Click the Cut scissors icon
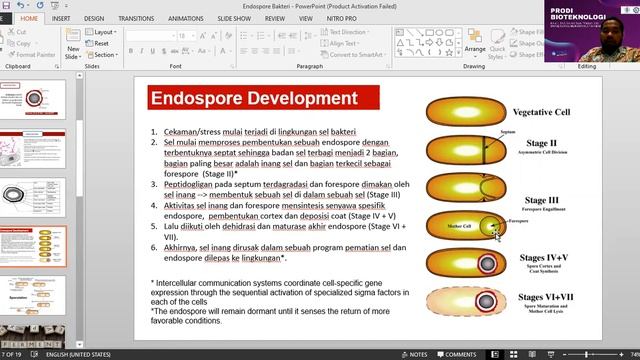Viewport: 640px width, 360px height. pos(11,32)
